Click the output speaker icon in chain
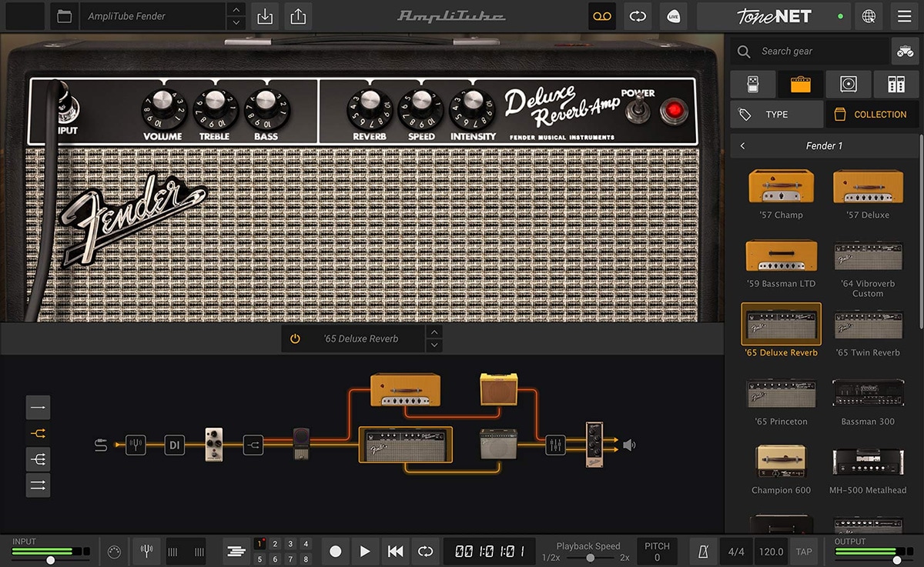The width and height of the screenshot is (924, 567). point(629,445)
